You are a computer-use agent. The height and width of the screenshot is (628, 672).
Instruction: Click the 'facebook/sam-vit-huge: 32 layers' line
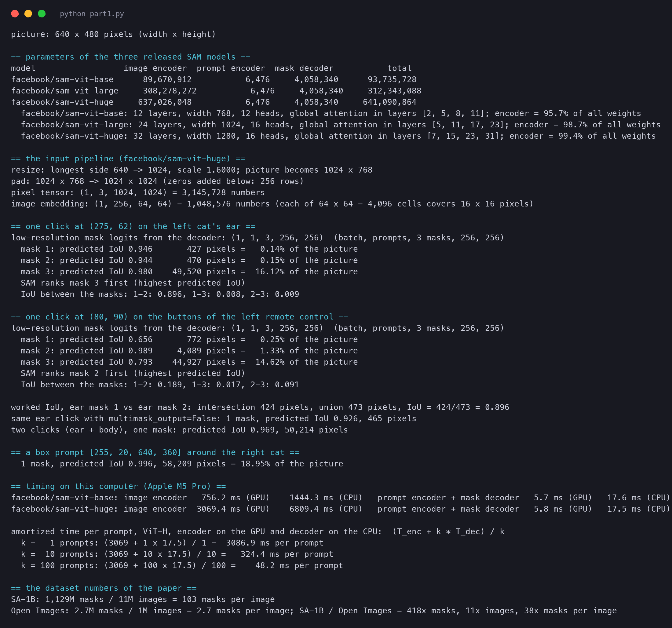[x=338, y=136]
